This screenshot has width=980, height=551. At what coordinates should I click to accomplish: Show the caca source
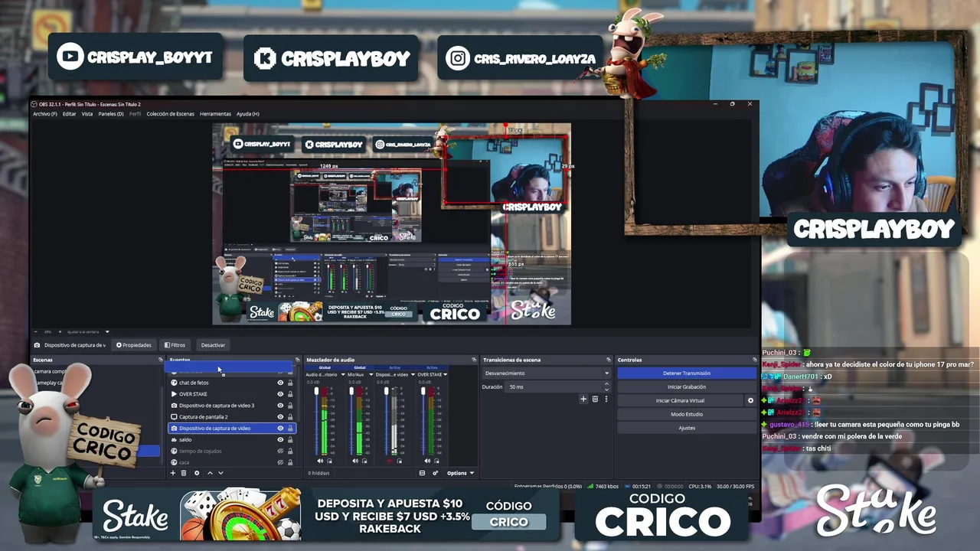pos(280,462)
